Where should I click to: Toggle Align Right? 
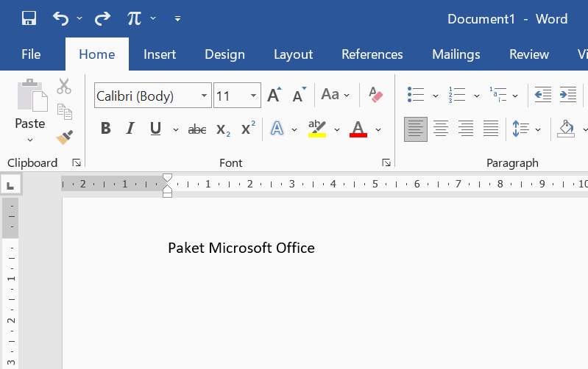(x=466, y=129)
